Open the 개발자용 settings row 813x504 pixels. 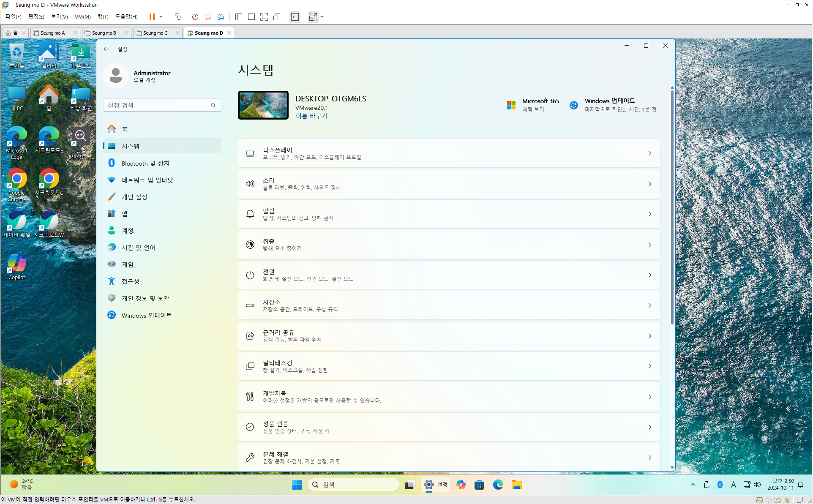[x=449, y=397]
